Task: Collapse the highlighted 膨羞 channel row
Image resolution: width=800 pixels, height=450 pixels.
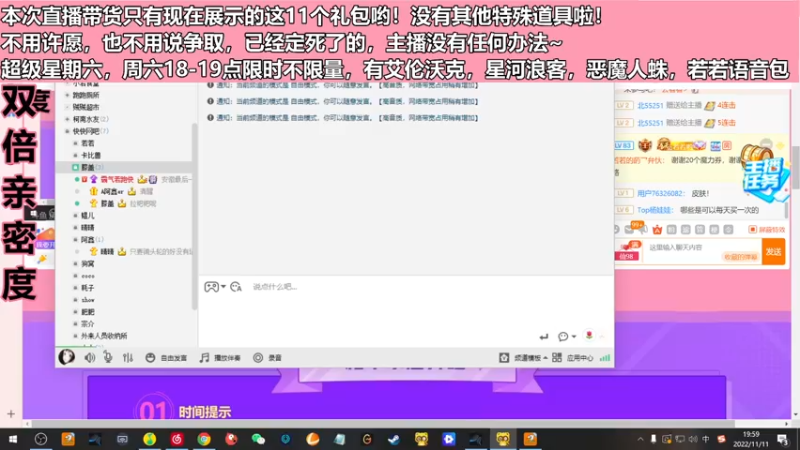Action: click(x=125, y=167)
